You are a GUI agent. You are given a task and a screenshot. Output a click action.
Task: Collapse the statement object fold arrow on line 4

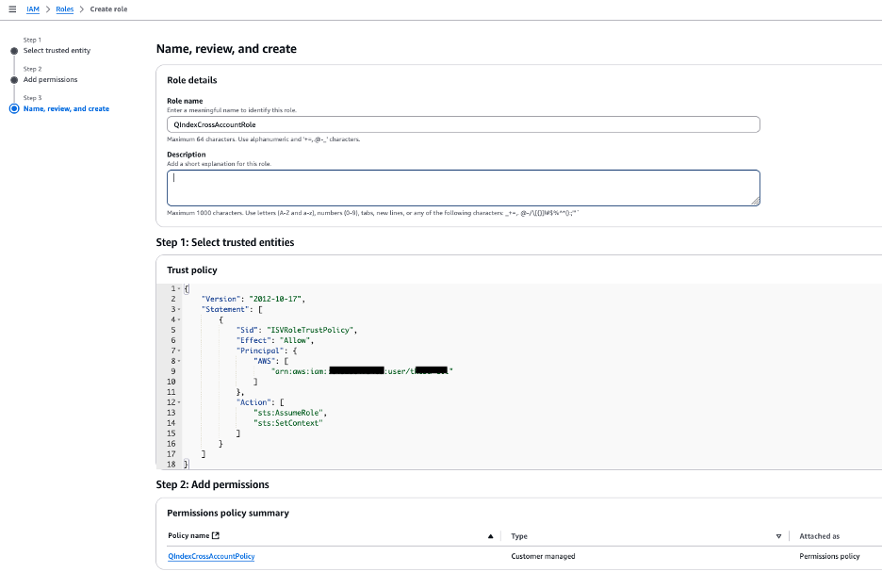tap(179, 318)
